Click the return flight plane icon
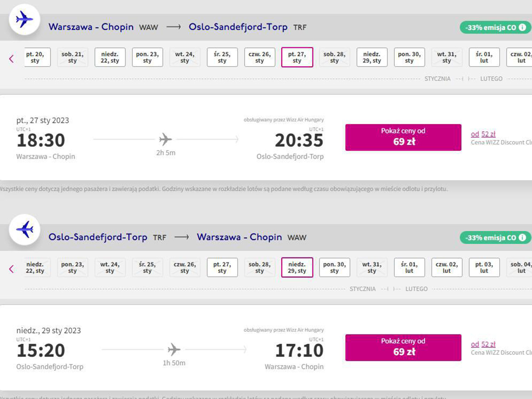This screenshot has height=399, width=532. 25,229
